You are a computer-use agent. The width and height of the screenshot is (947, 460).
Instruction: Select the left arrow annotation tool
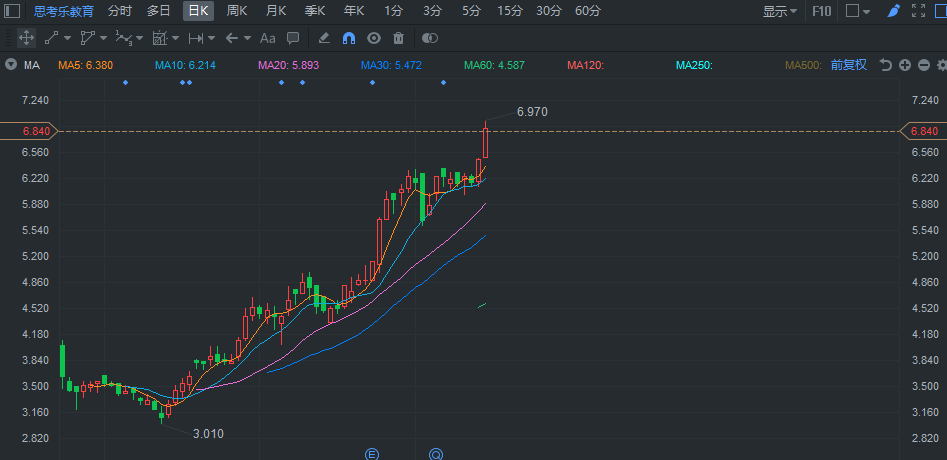click(x=232, y=38)
